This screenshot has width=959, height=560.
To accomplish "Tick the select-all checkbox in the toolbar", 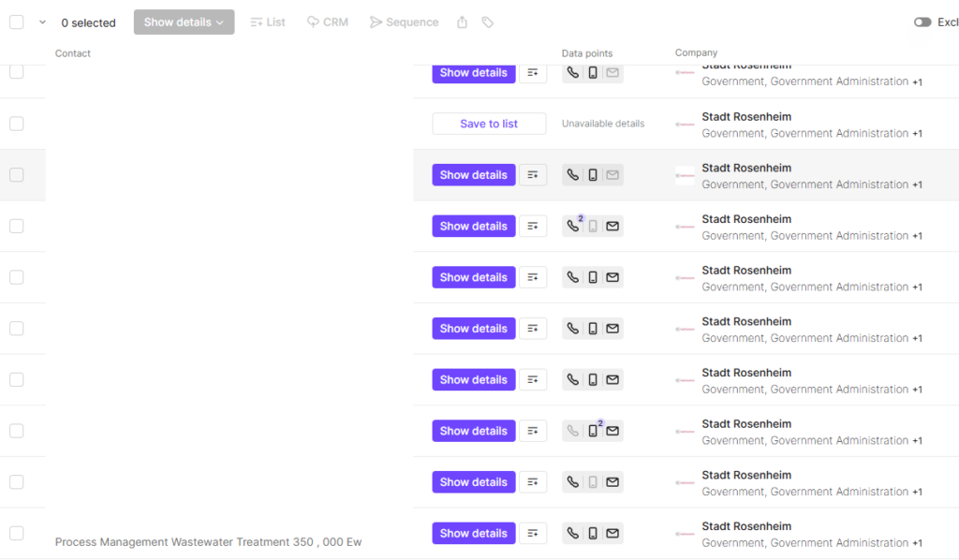I will pyautogui.click(x=17, y=22).
